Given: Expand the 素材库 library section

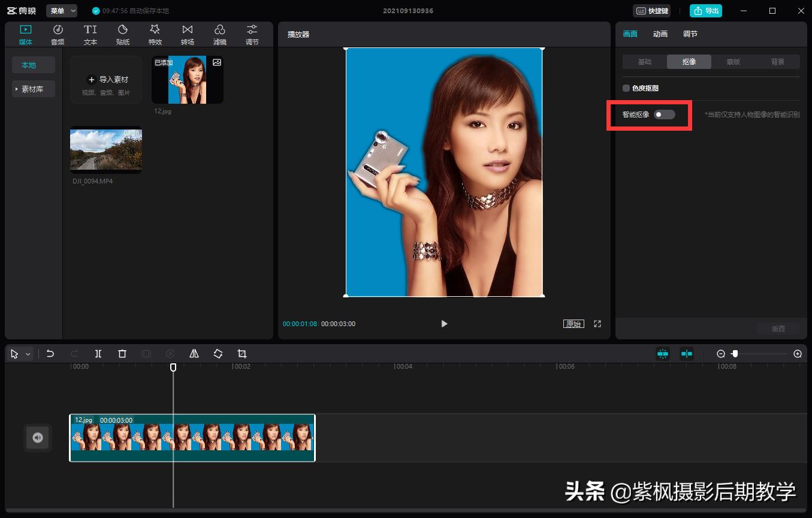Looking at the screenshot, I should coord(33,89).
